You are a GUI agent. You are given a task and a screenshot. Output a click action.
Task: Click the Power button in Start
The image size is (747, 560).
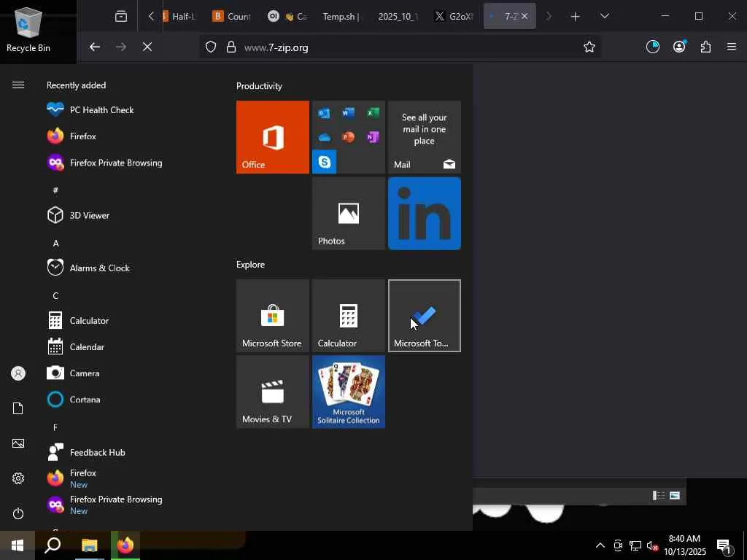coord(18,513)
